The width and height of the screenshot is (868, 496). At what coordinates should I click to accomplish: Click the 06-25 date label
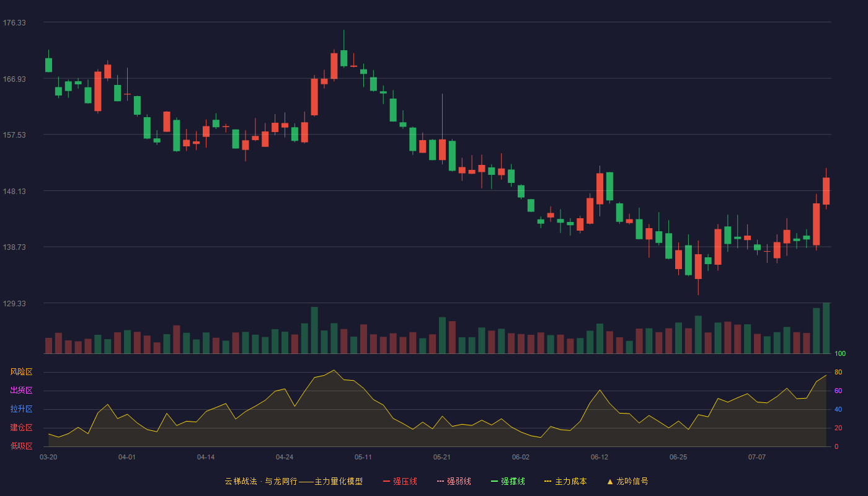678,457
